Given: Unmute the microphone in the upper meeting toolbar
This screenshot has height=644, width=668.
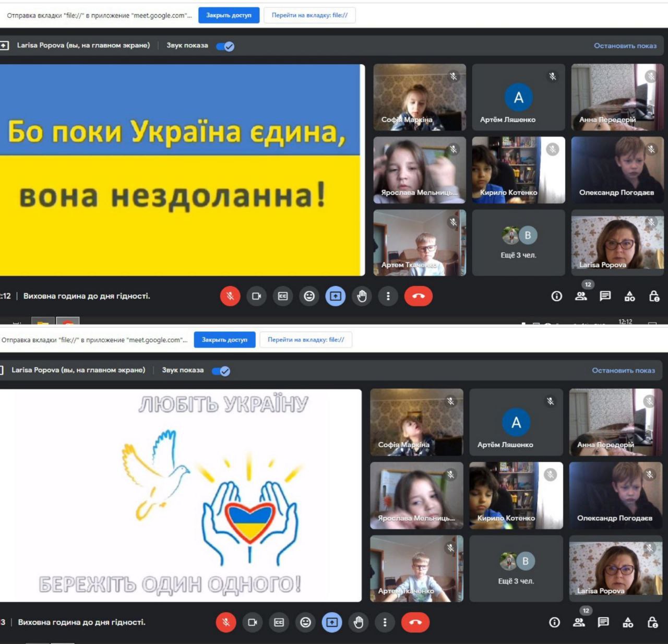Looking at the screenshot, I should (230, 296).
